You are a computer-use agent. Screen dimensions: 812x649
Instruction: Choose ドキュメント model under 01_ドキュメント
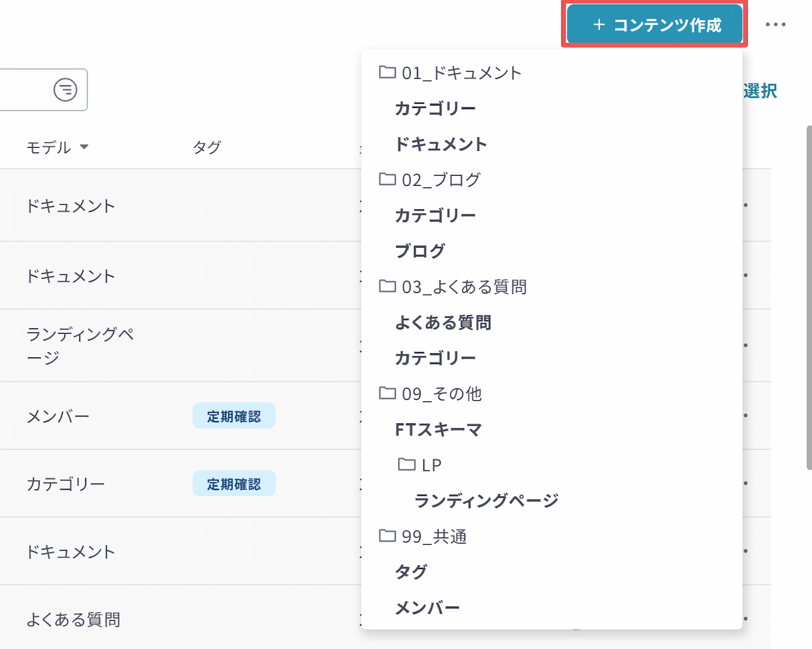tap(441, 144)
